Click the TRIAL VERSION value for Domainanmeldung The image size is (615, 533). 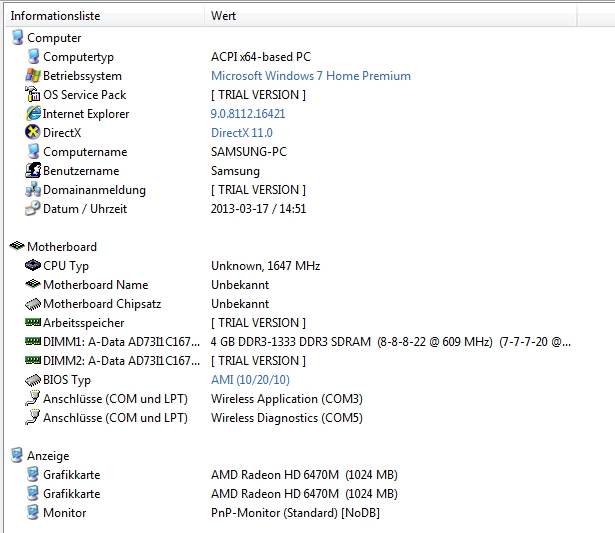click(258, 190)
